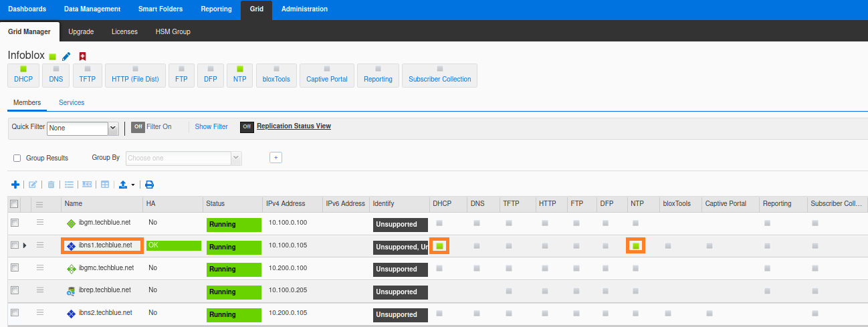This screenshot has width=868, height=327.
Task: Switch to the Services tab
Action: [72, 102]
